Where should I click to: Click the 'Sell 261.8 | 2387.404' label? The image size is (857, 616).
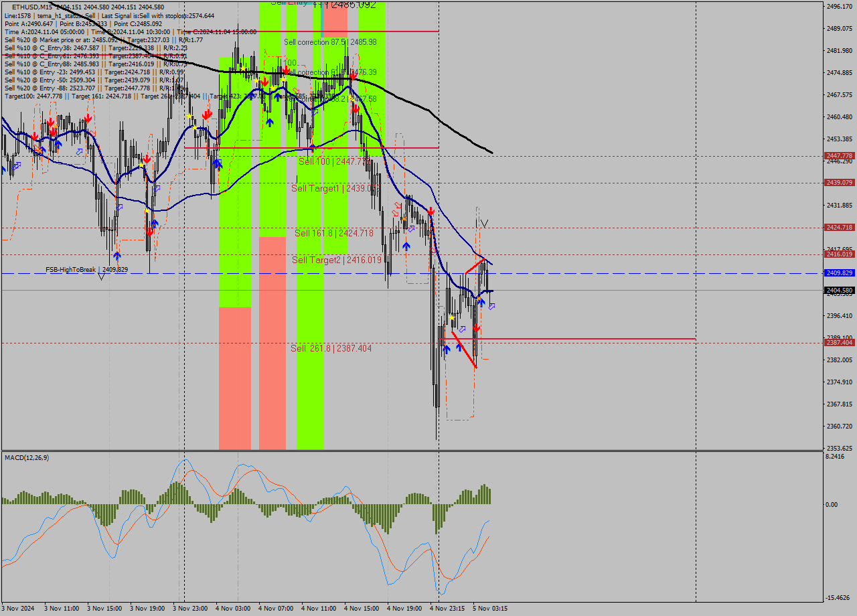pos(331,348)
